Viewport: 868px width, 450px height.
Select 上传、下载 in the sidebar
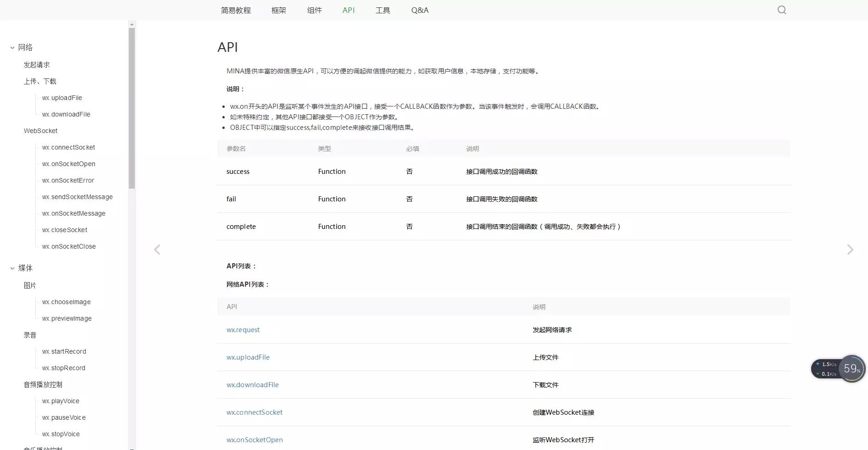coord(40,81)
